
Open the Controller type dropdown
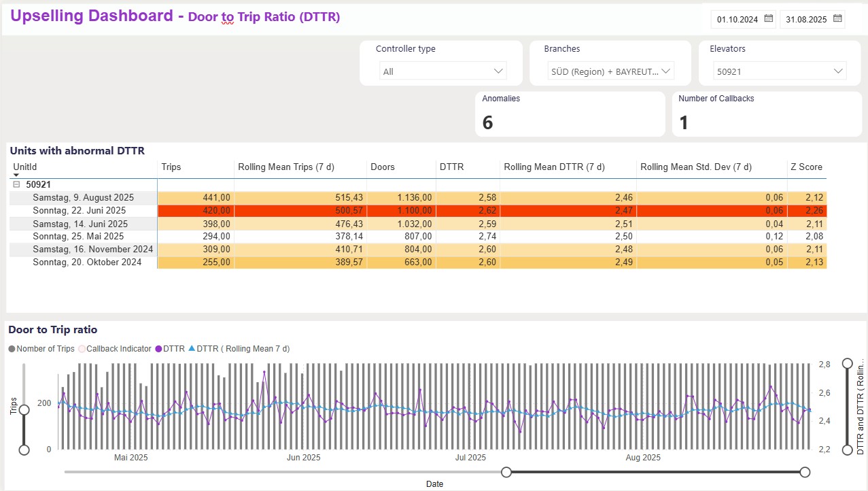point(442,71)
